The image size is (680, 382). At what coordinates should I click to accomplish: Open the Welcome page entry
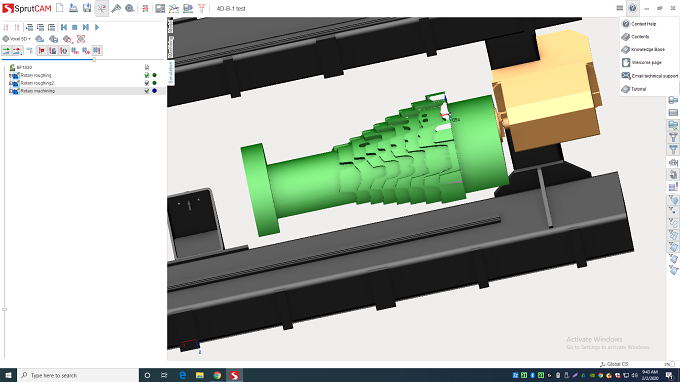(641, 62)
